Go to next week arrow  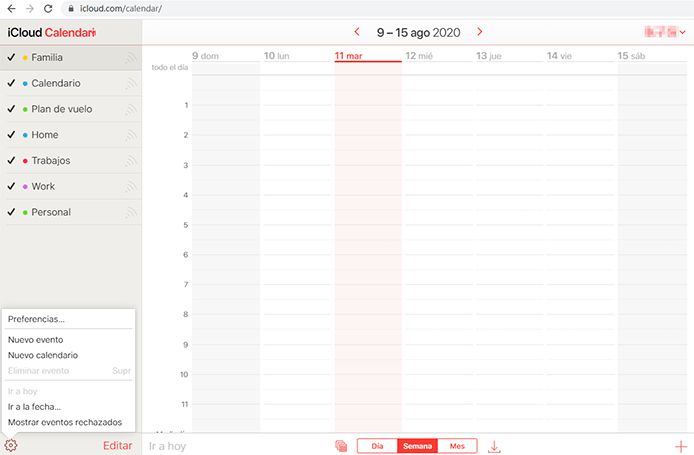[479, 32]
